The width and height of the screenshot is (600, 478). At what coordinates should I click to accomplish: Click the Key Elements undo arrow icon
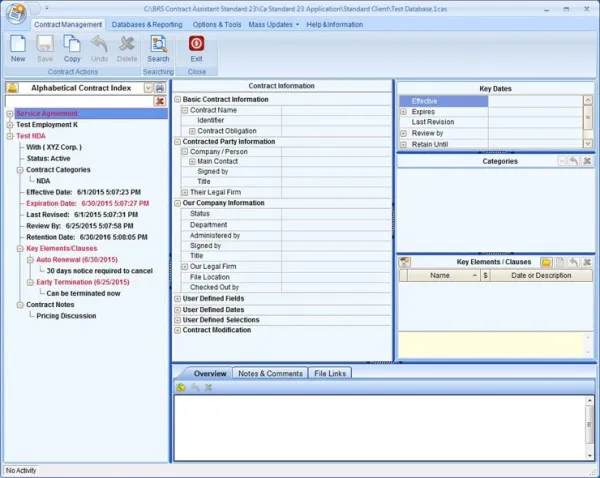574,262
